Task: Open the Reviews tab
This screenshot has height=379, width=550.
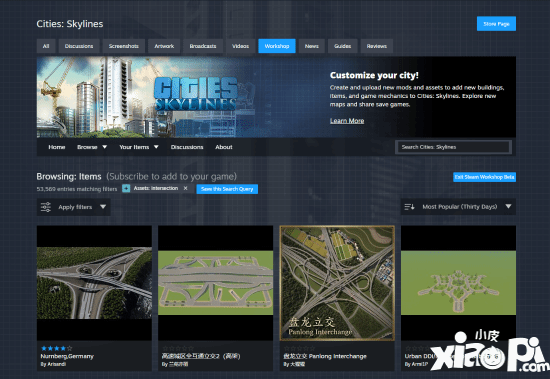Action: click(x=377, y=46)
